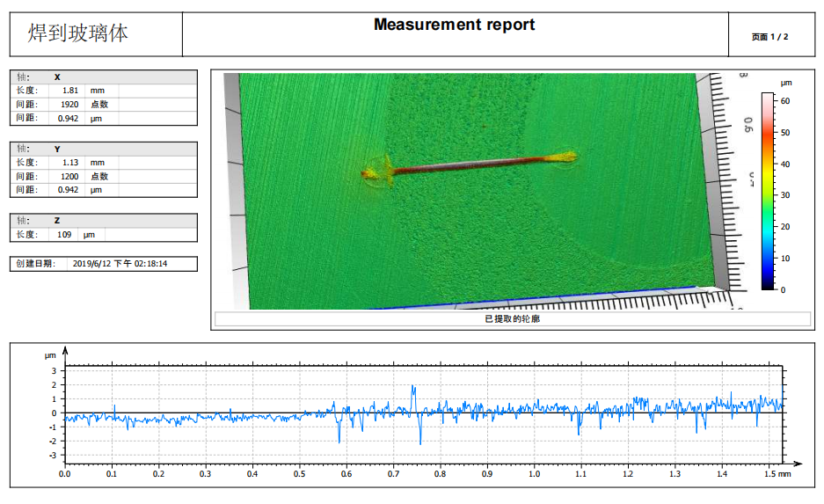The width and height of the screenshot is (824, 504).
Task: Click the µm unit label of profile graph
Action: point(50,356)
